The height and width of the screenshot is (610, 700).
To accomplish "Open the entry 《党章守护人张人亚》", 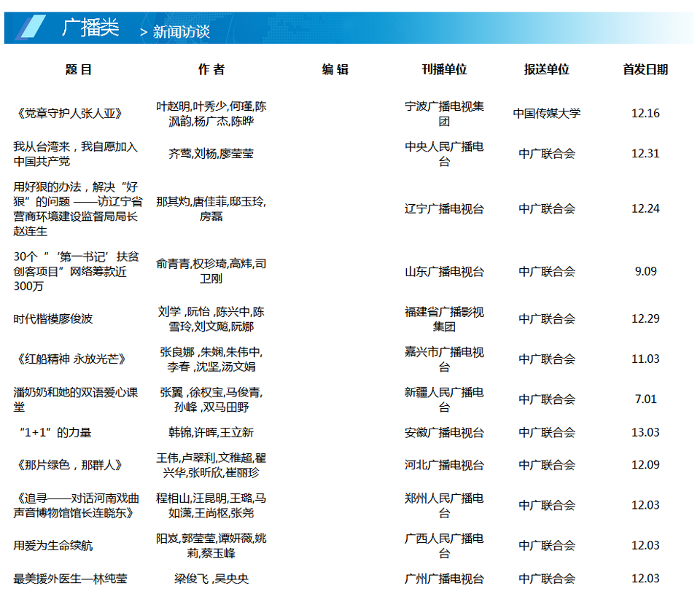I will click(x=68, y=114).
